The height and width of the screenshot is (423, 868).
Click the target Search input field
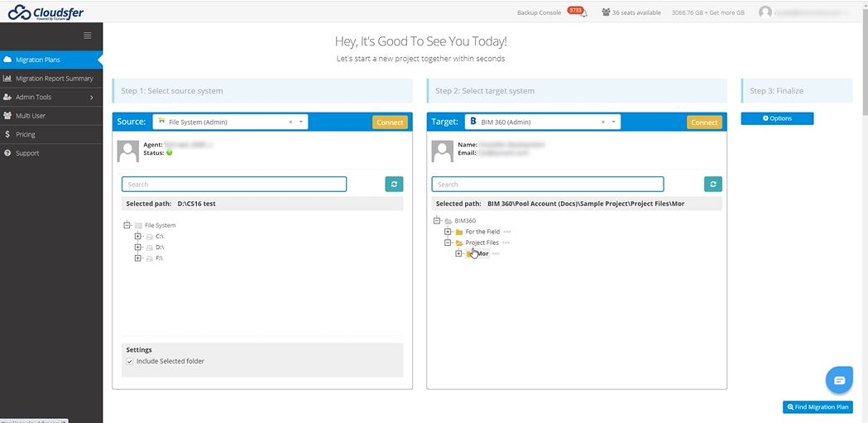click(548, 185)
